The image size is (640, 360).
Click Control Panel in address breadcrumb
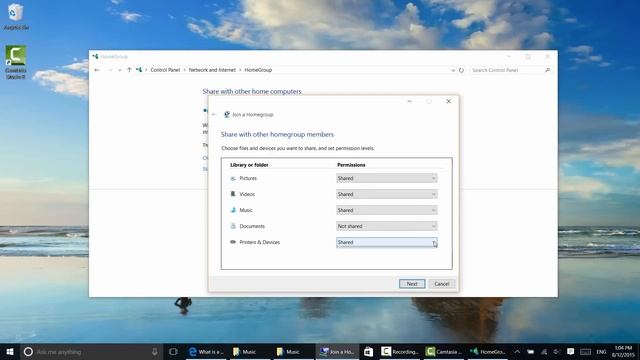pyautogui.click(x=165, y=70)
